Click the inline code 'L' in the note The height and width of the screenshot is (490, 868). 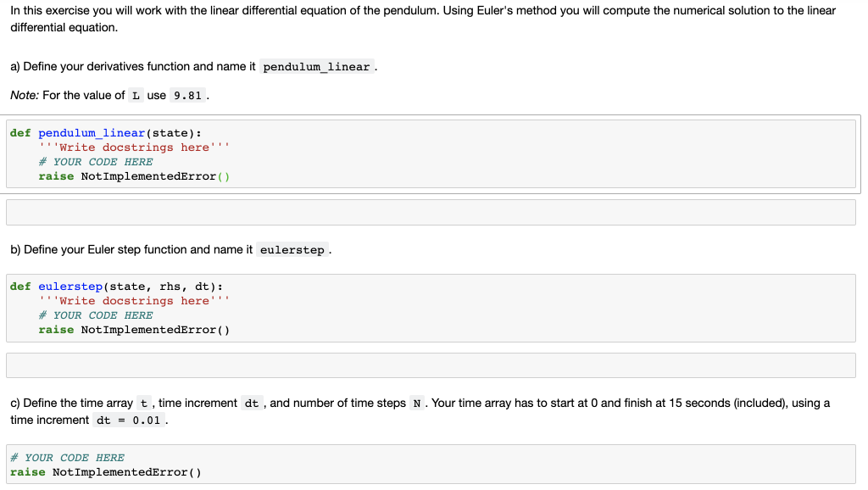136,96
